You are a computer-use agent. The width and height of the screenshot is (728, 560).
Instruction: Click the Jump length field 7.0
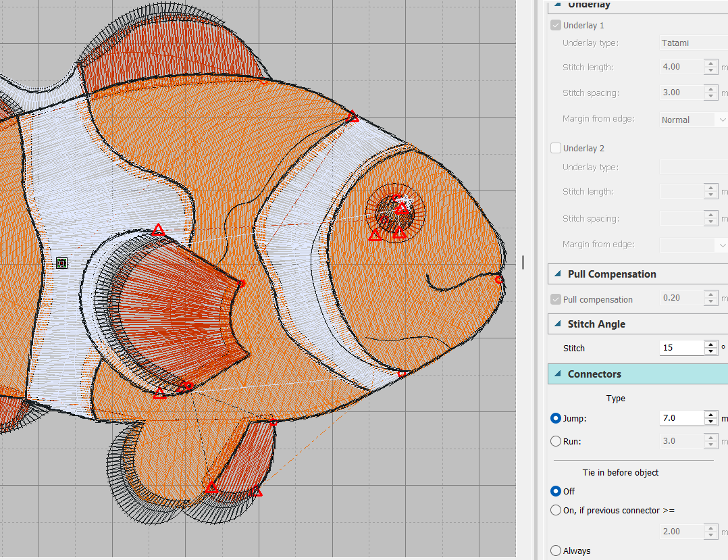(681, 418)
